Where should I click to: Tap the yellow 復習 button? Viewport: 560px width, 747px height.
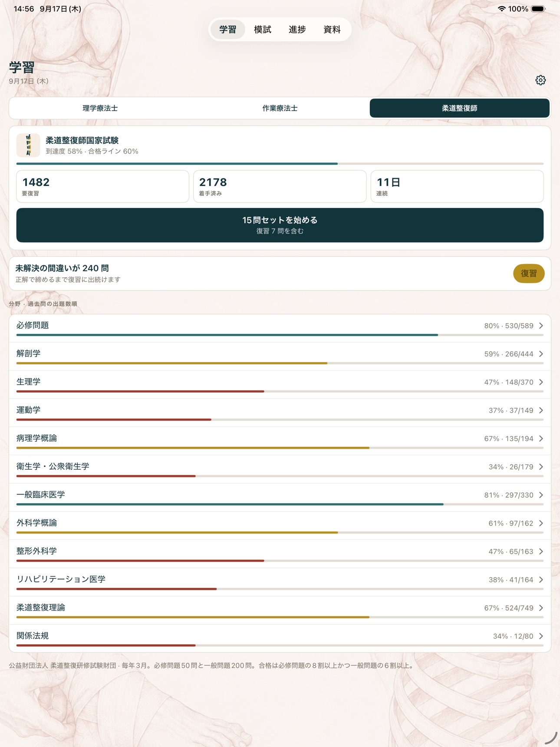click(529, 274)
